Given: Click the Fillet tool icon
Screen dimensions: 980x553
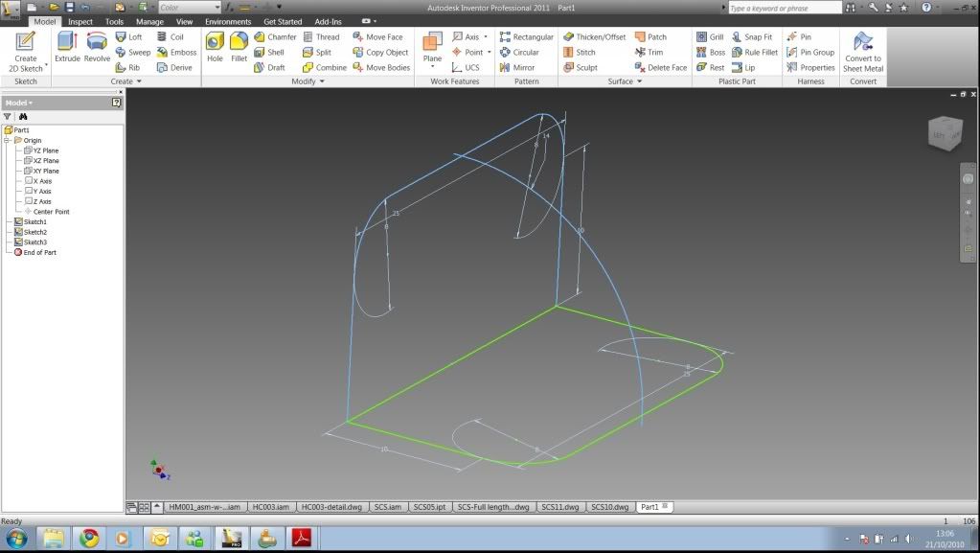Looking at the screenshot, I should [239, 47].
